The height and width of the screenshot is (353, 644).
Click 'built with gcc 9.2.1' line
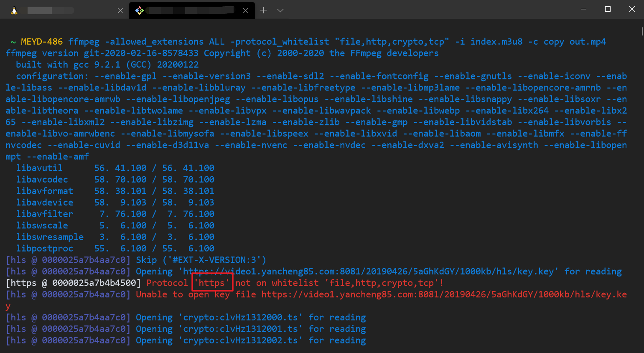(x=107, y=65)
